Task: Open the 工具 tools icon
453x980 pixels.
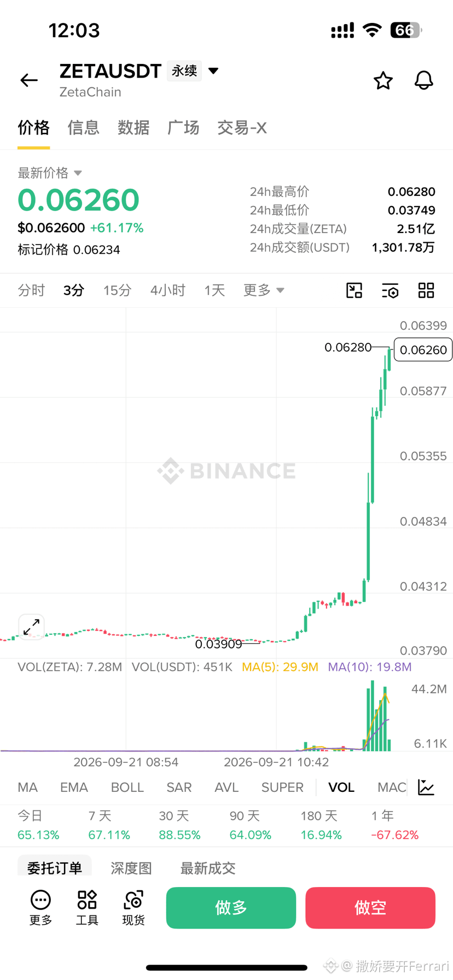Action: 87,908
